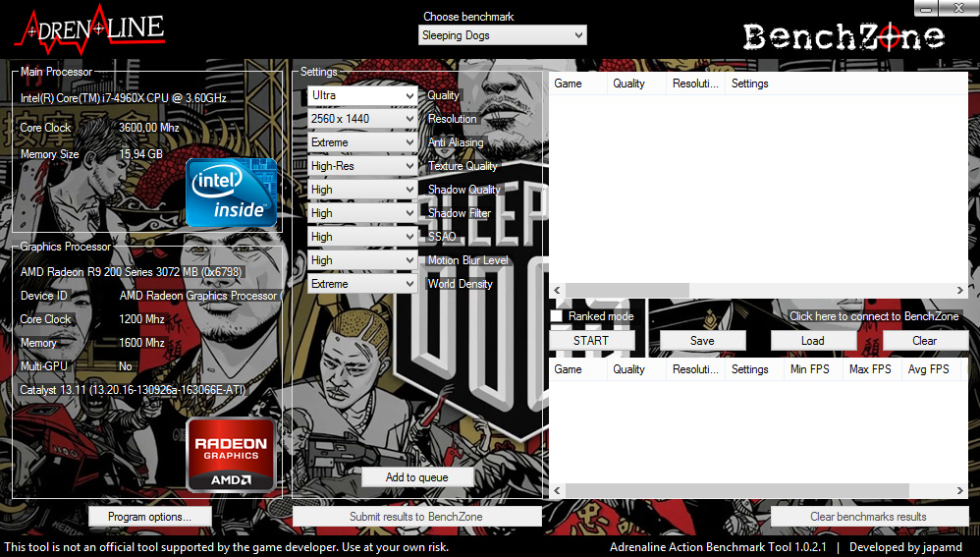The width and height of the screenshot is (980, 557).
Task: Click the Avg FPS column header
Action: click(x=928, y=369)
